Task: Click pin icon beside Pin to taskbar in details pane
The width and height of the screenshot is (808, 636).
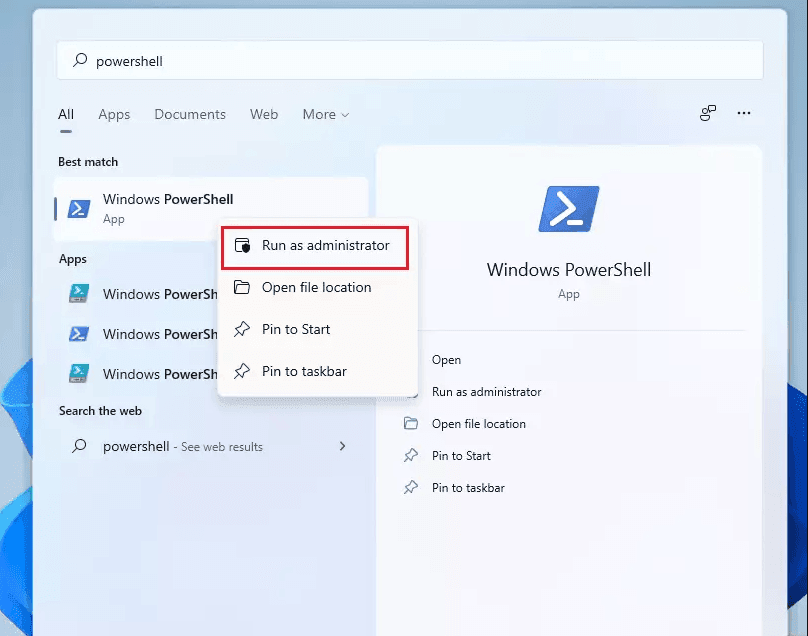Action: [x=411, y=488]
